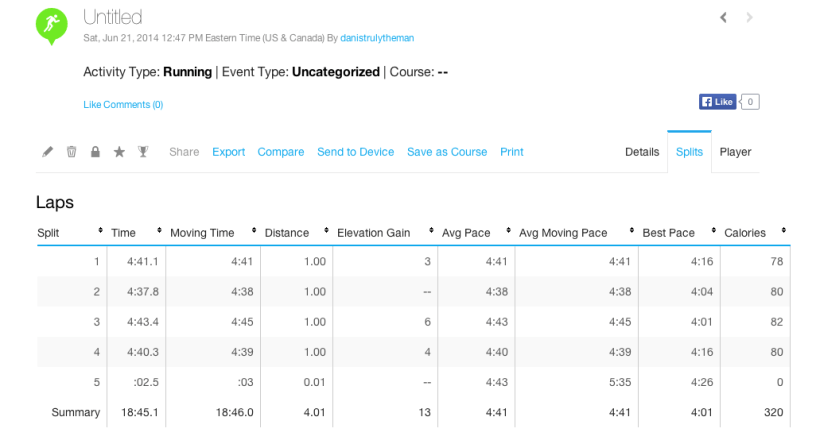Viewport: 820px width, 440px height.
Task: Click summary total time 18:45.1
Action: click(140, 412)
